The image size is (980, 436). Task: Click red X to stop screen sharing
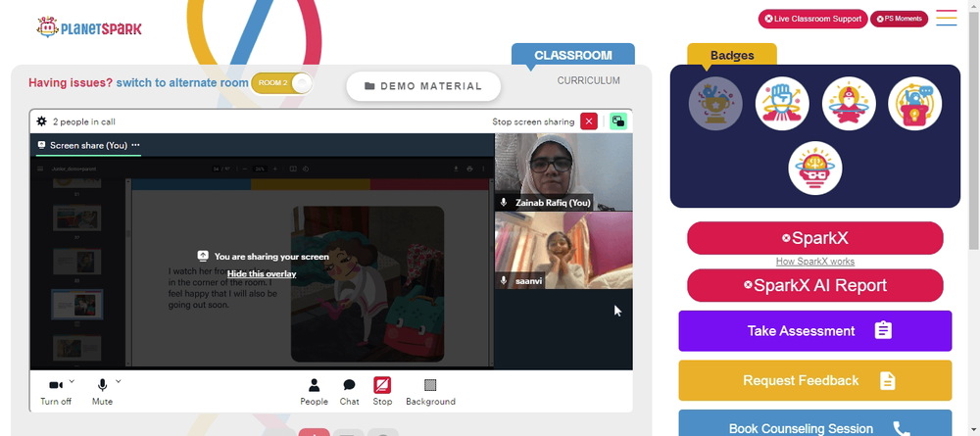[589, 121]
